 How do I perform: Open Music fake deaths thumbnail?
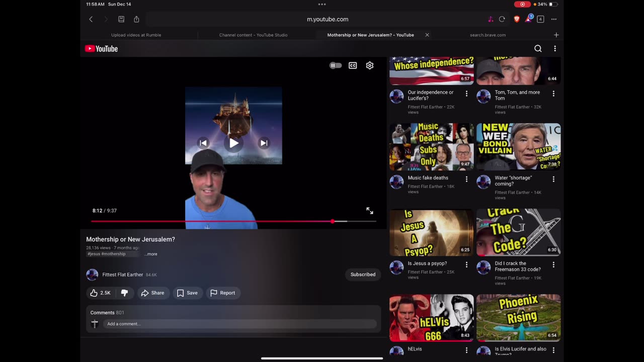(431, 147)
